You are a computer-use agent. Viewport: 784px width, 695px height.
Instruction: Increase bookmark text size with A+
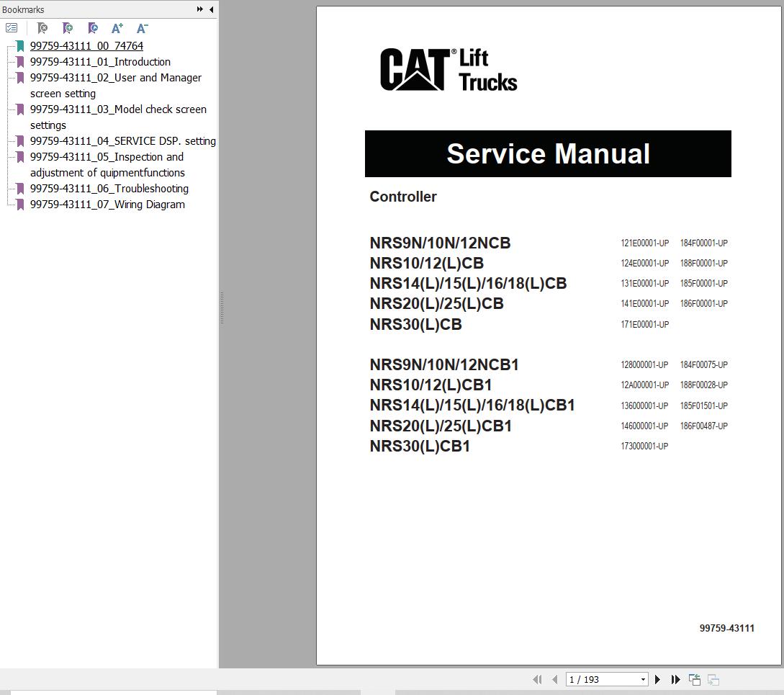[x=117, y=28]
